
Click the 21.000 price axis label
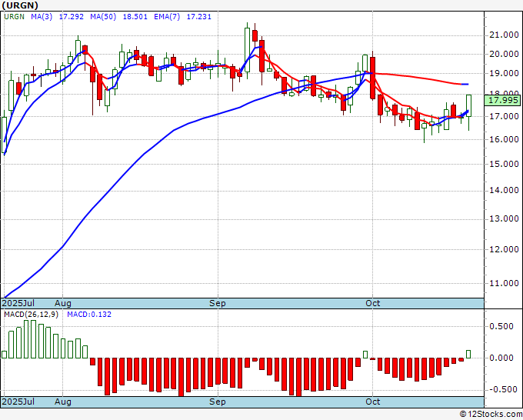[x=504, y=35]
